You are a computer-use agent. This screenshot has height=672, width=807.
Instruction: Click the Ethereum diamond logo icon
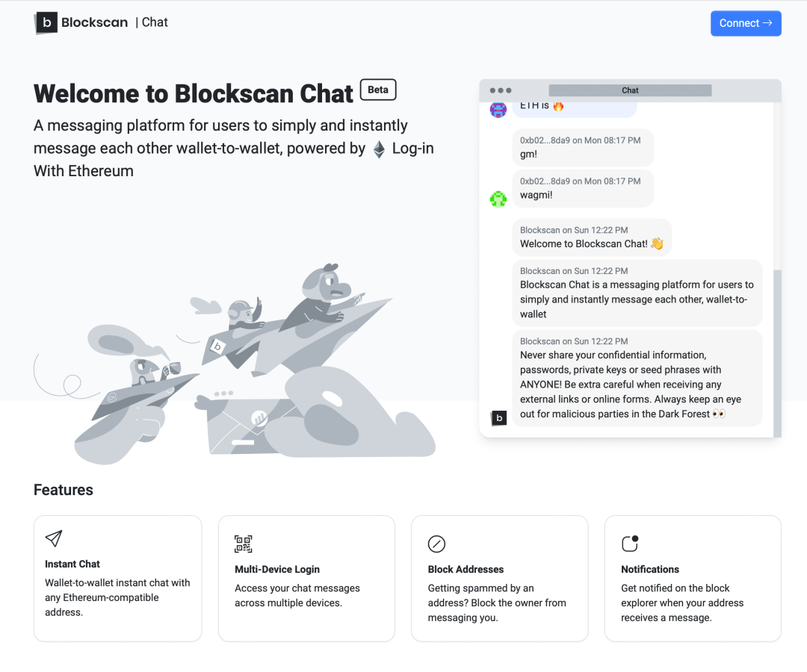380,149
